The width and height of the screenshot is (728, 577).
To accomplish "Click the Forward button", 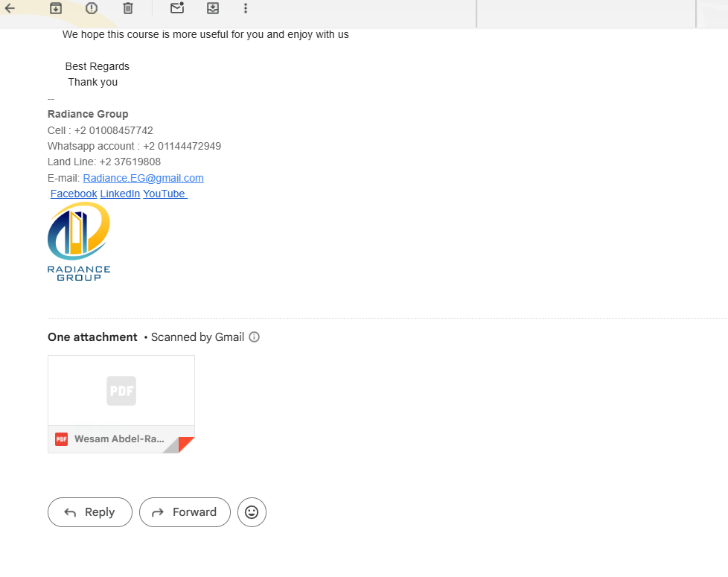I will coord(185,512).
